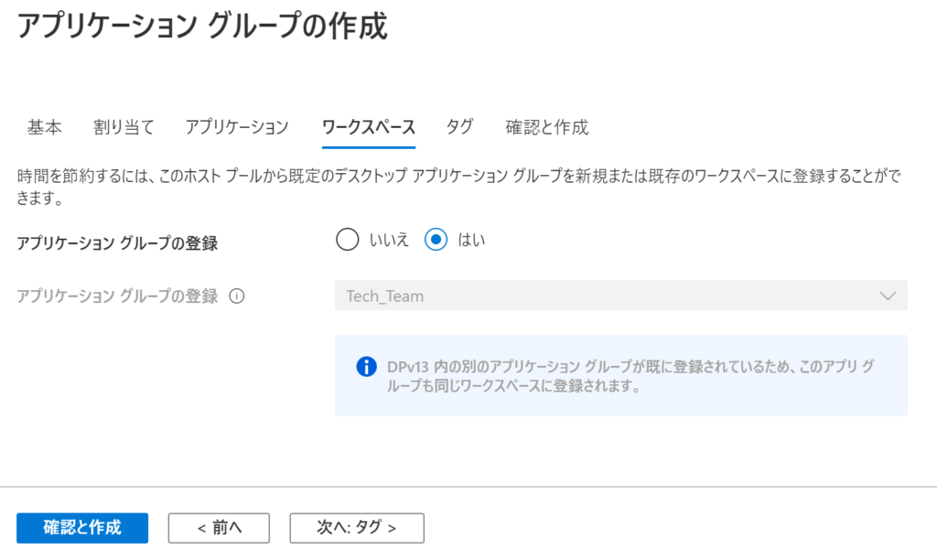Click the アプリケーション グループの作成 page title
The width and height of the screenshot is (937, 560).
pyautogui.click(x=202, y=26)
